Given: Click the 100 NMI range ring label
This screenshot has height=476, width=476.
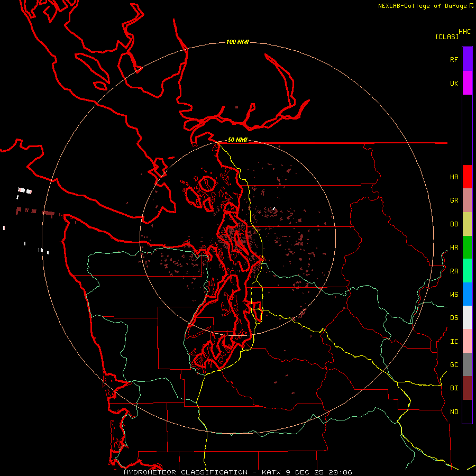Looking at the screenshot, I should pyautogui.click(x=237, y=42).
